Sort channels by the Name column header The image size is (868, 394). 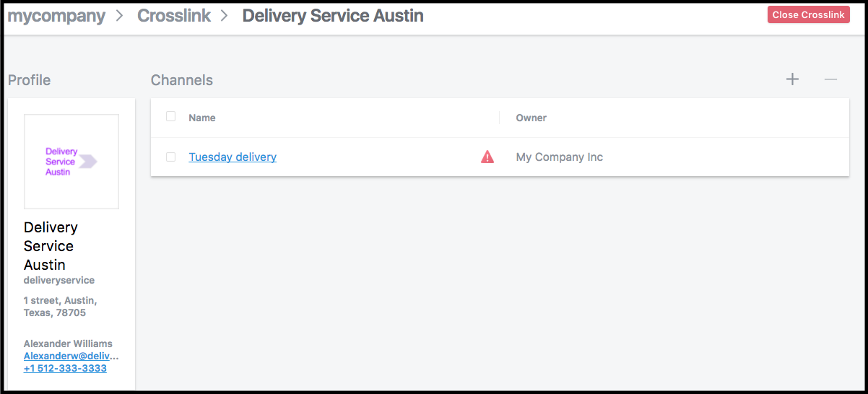(202, 118)
